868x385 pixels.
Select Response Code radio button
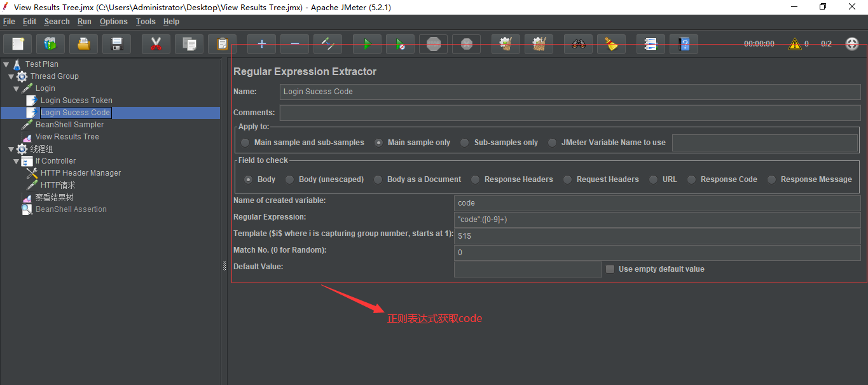(722, 179)
